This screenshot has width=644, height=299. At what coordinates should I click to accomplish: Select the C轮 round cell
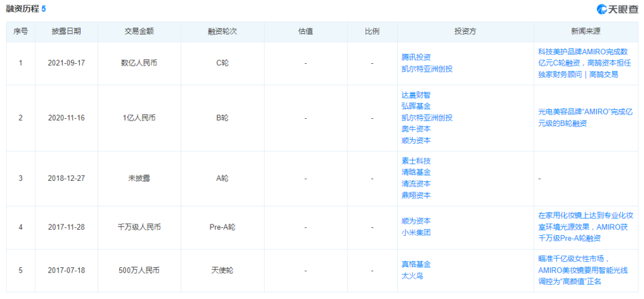pyautogui.click(x=222, y=64)
